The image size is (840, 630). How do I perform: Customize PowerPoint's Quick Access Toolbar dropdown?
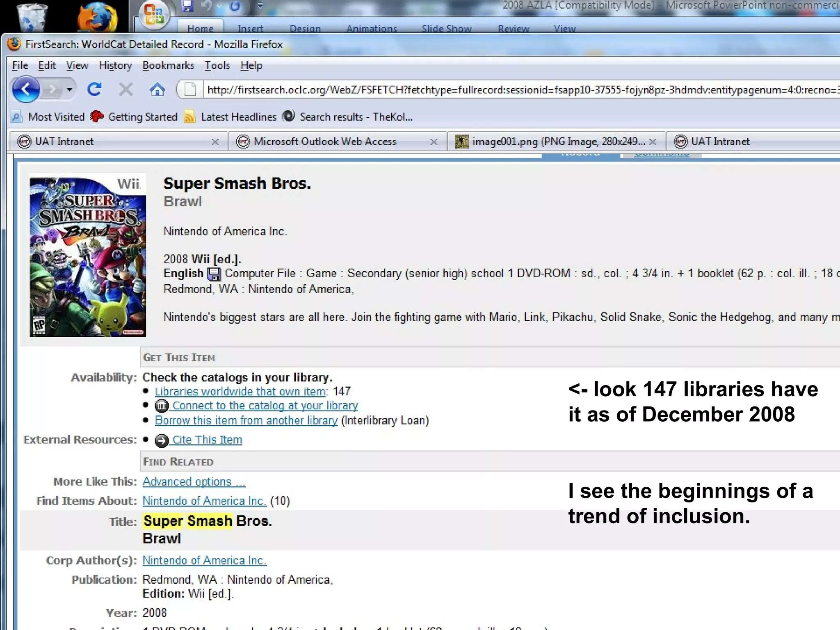pyautogui.click(x=260, y=6)
